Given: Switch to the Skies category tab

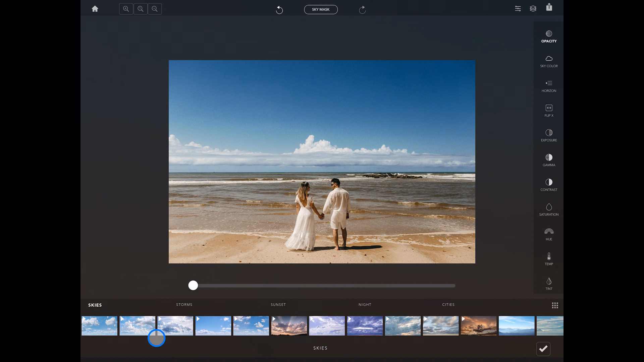Looking at the screenshot, I should click(x=95, y=305).
